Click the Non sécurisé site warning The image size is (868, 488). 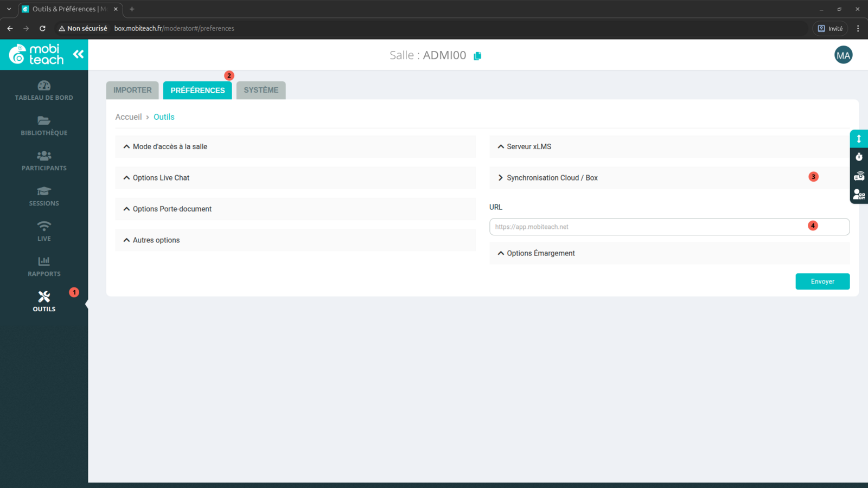(83, 28)
